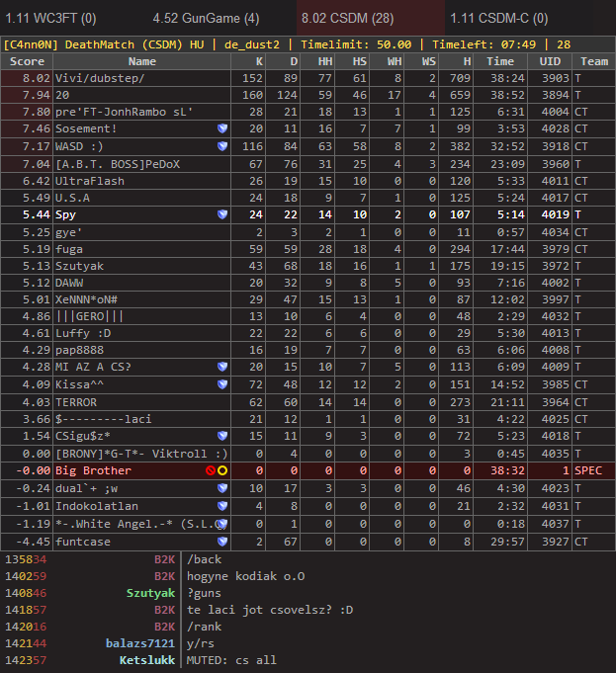The height and width of the screenshot is (673, 616).
Task: Click balazs7121's name in the chat log
Action: pos(140,642)
